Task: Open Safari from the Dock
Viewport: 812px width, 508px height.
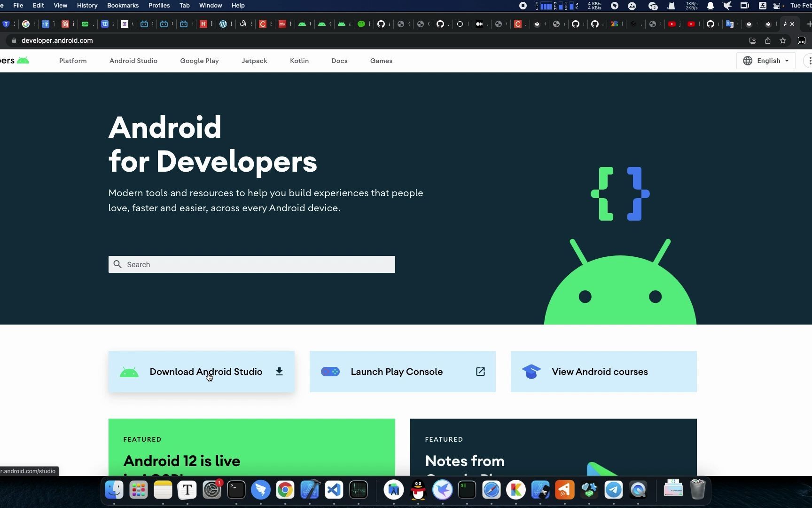Action: pyautogui.click(x=492, y=490)
